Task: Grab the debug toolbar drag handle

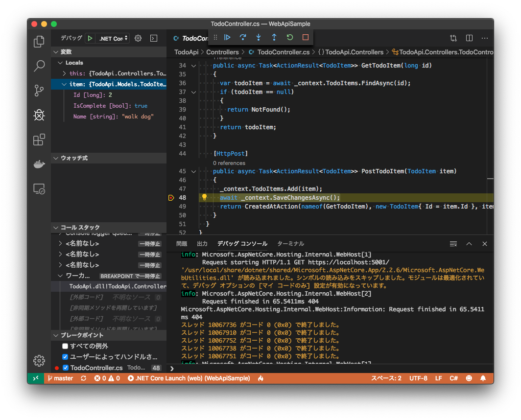Action: click(x=215, y=37)
